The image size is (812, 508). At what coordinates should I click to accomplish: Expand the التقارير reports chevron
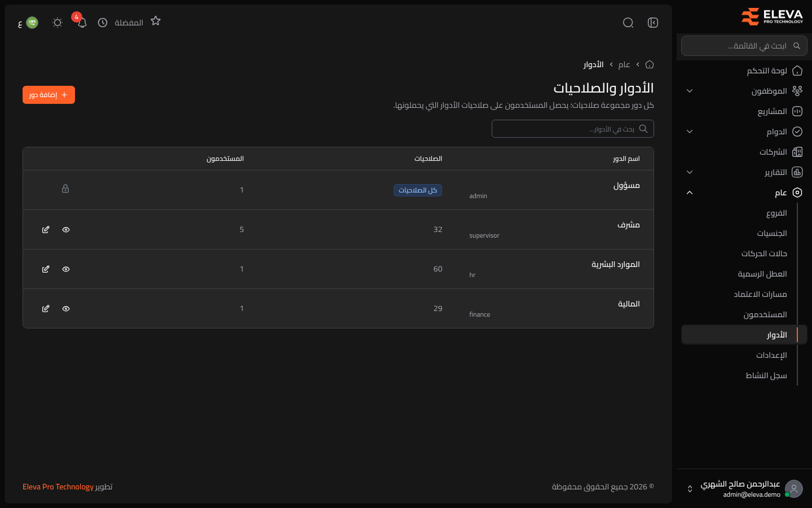click(690, 172)
